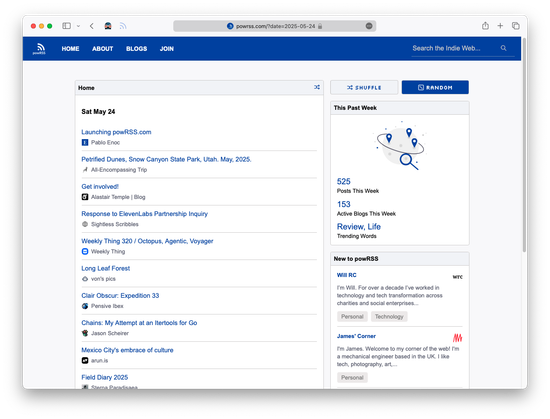Open the HOME nav item
The image size is (550, 419).
pyautogui.click(x=71, y=49)
